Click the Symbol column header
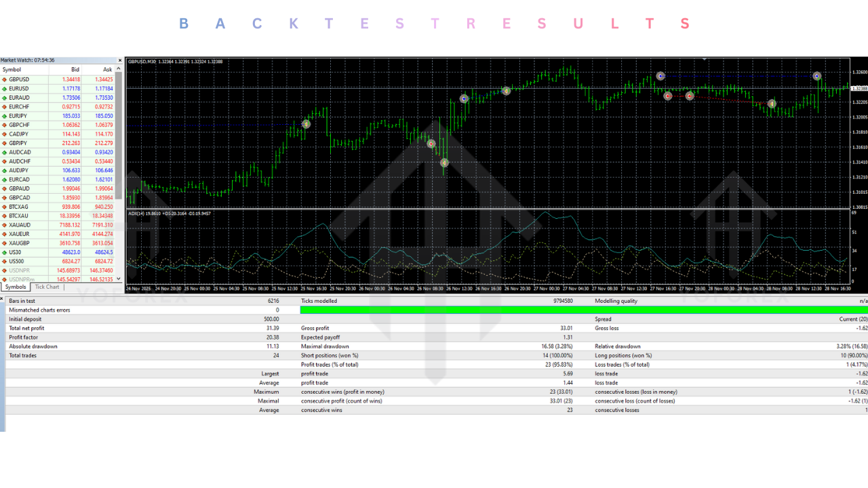Screen dimensions: 868x488 [x=14, y=69]
